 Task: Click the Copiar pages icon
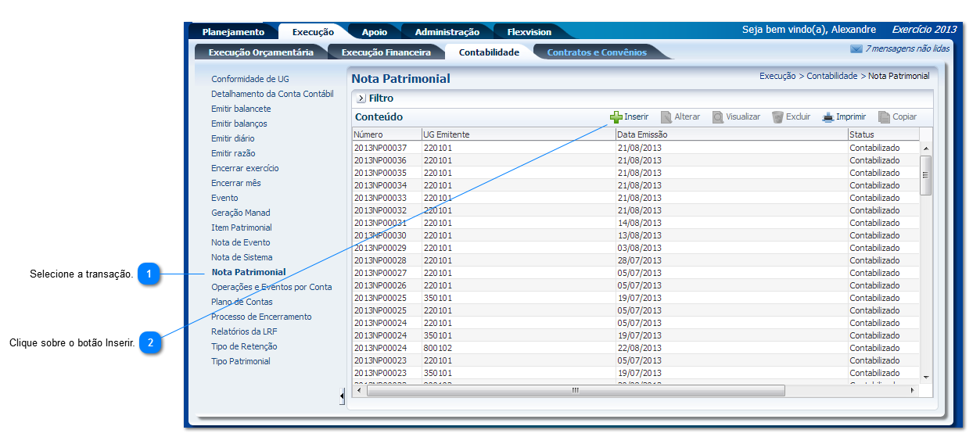tap(884, 117)
